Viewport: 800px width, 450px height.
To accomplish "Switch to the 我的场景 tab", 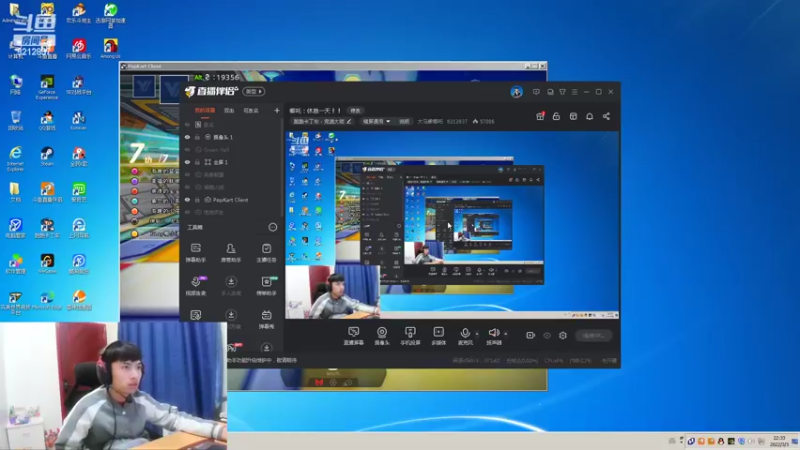I will pos(205,110).
